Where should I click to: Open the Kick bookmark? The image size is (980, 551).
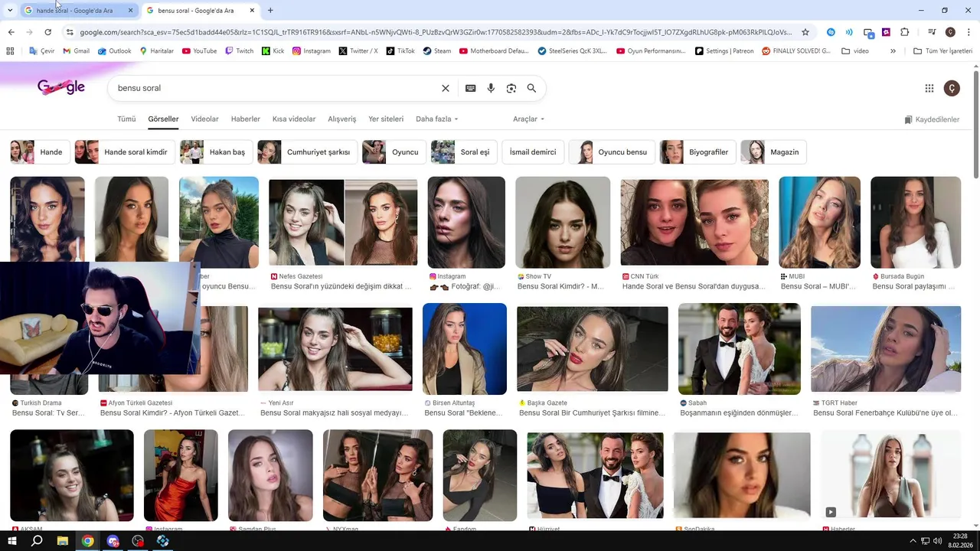[273, 51]
